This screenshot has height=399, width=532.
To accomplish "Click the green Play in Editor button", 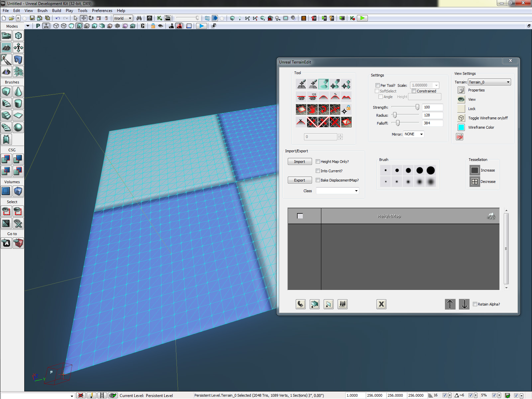I will tap(363, 18).
